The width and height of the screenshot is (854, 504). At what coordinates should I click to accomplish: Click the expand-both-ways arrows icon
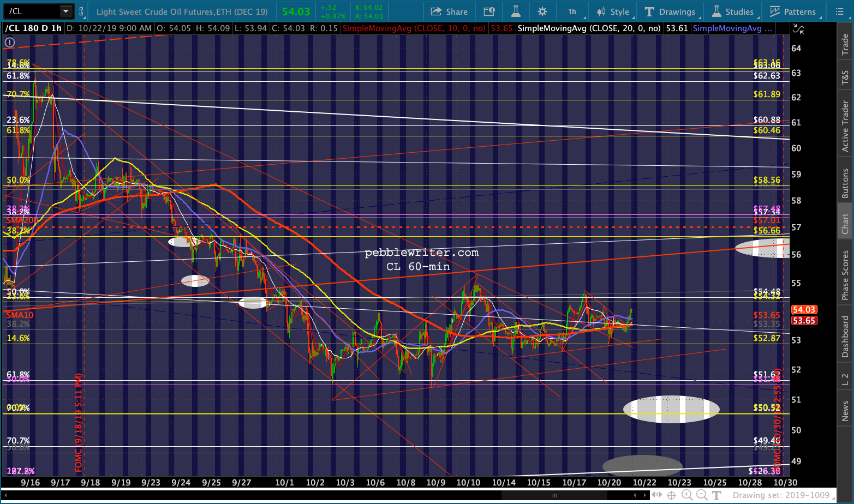click(x=657, y=495)
